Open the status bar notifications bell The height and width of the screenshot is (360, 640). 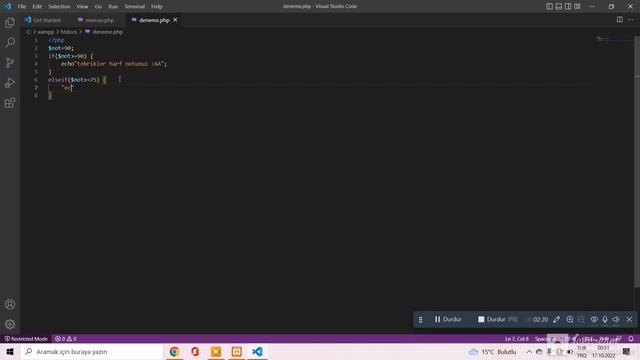pyautogui.click(x=631, y=339)
